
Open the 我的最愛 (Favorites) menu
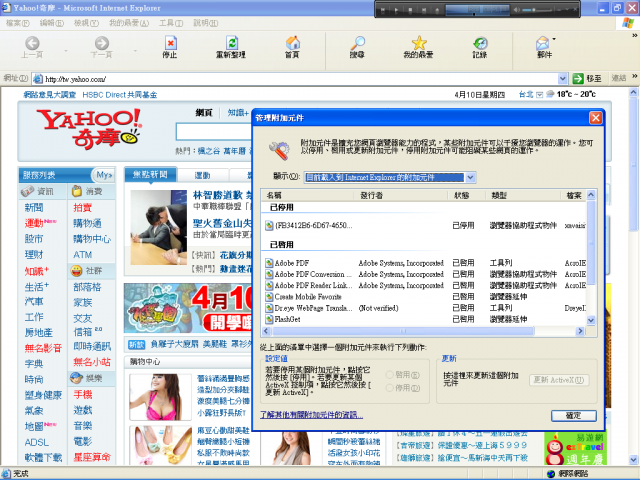point(129,23)
